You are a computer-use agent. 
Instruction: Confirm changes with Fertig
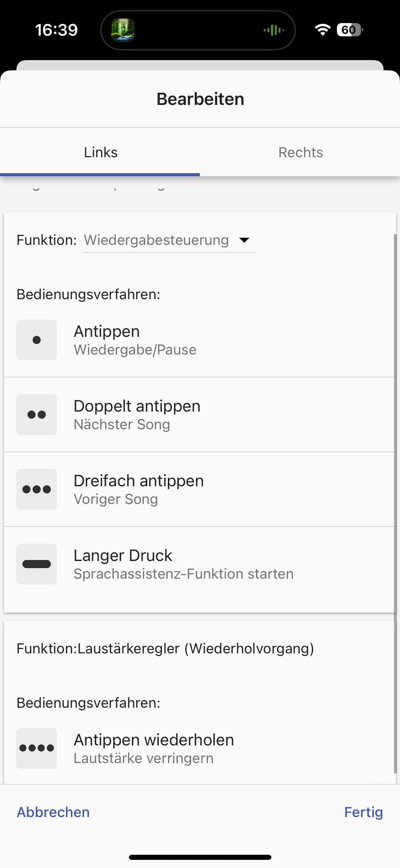tap(363, 812)
